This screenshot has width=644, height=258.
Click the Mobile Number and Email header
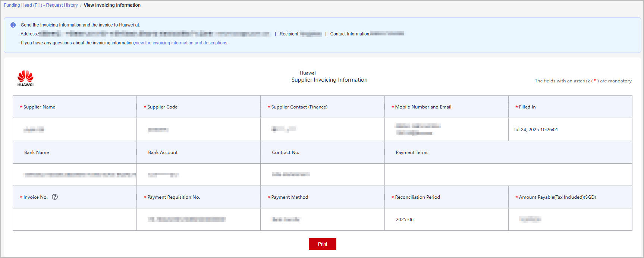pyautogui.click(x=423, y=107)
